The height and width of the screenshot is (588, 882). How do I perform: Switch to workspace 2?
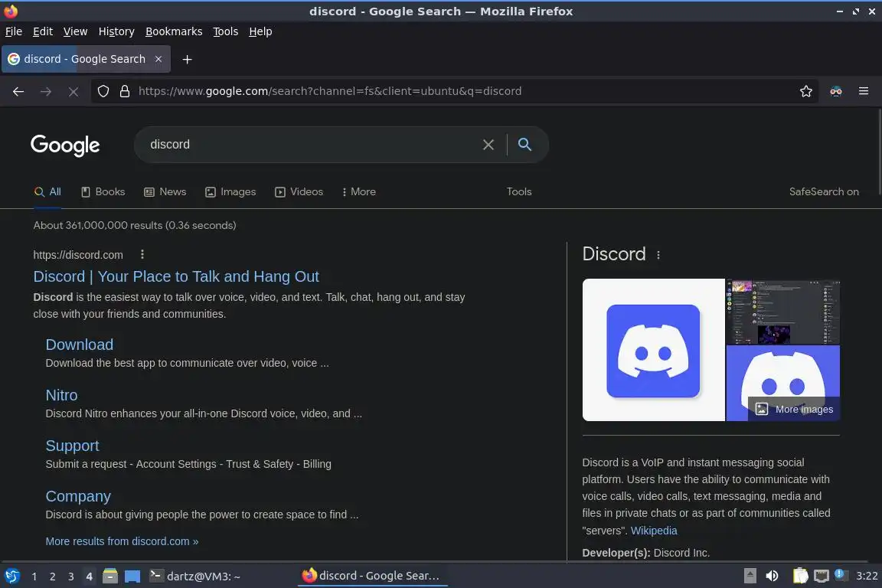(x=52, y=577)
